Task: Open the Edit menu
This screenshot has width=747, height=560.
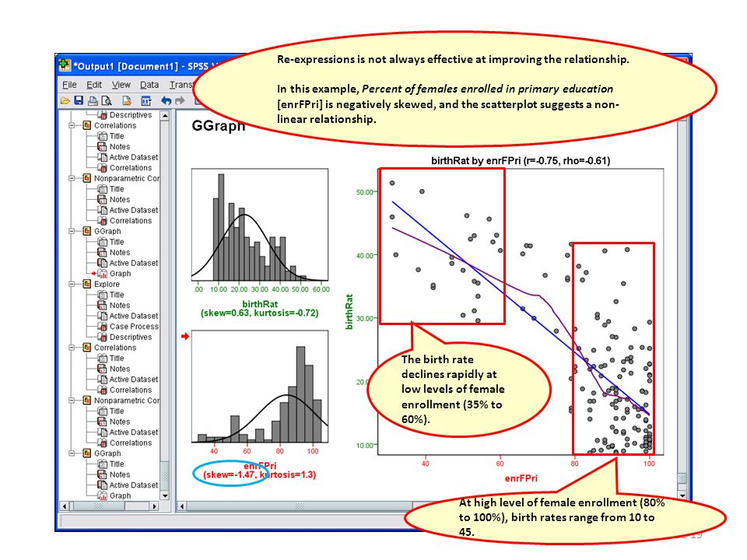Action: 94,85
